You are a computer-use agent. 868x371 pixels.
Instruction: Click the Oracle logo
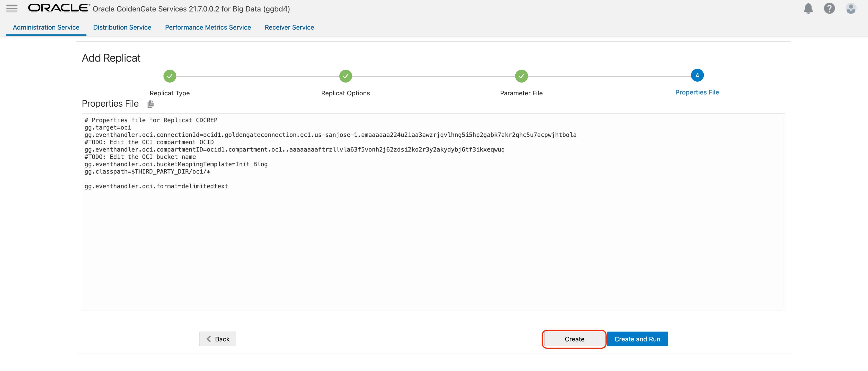tap(59, 8)
